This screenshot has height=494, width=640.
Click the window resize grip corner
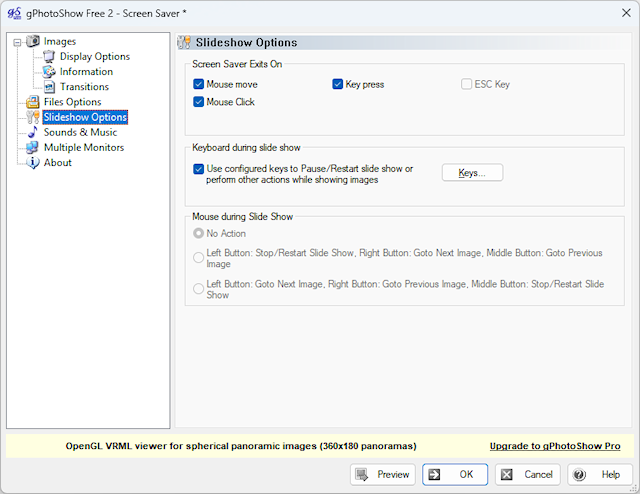tap(635, 488)
